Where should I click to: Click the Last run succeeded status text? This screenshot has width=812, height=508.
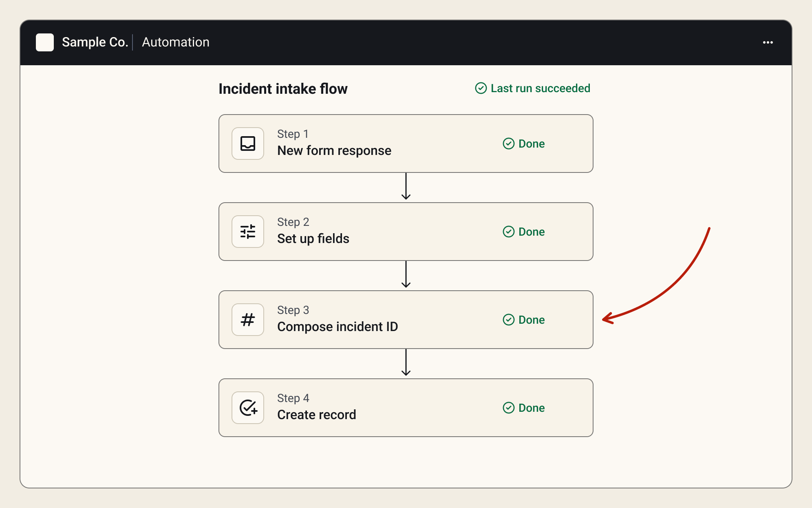pos(541,88)
